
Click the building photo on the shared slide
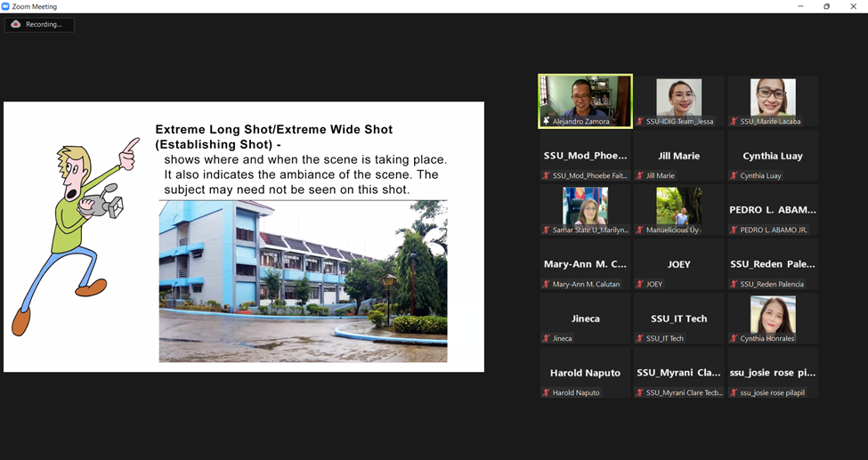303,280
